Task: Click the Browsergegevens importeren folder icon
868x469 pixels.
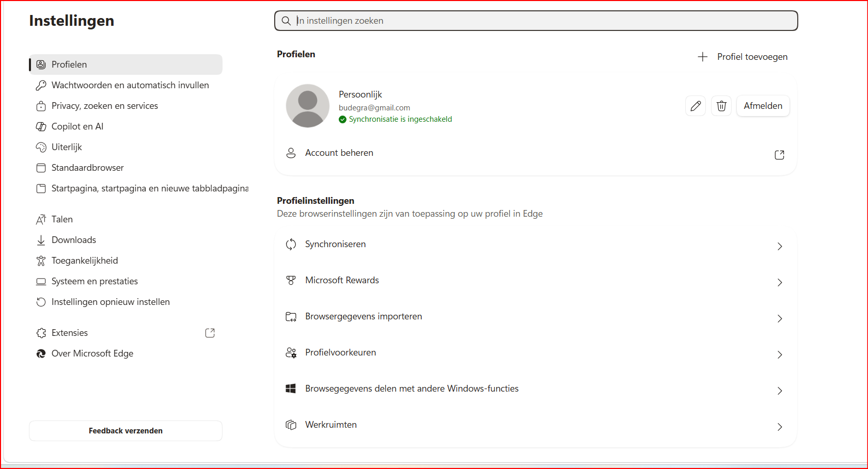Action: tap(291, 316)
